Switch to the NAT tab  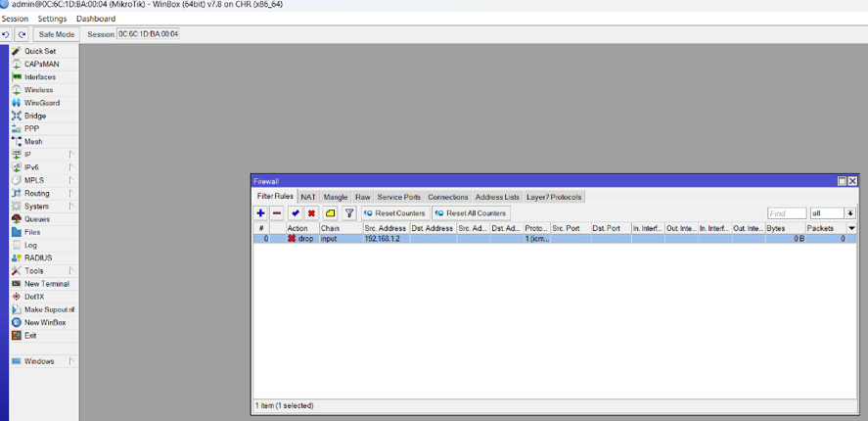pos(308,197)
